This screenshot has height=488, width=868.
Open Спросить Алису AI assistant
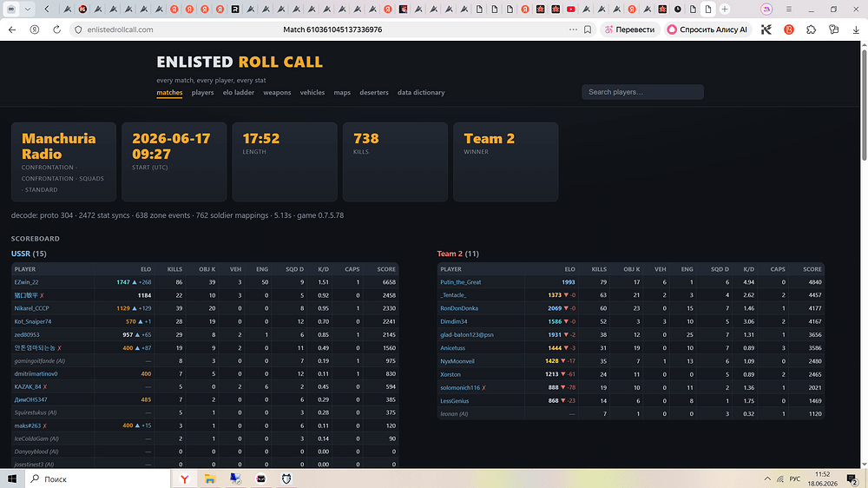[x=707, y=30]
